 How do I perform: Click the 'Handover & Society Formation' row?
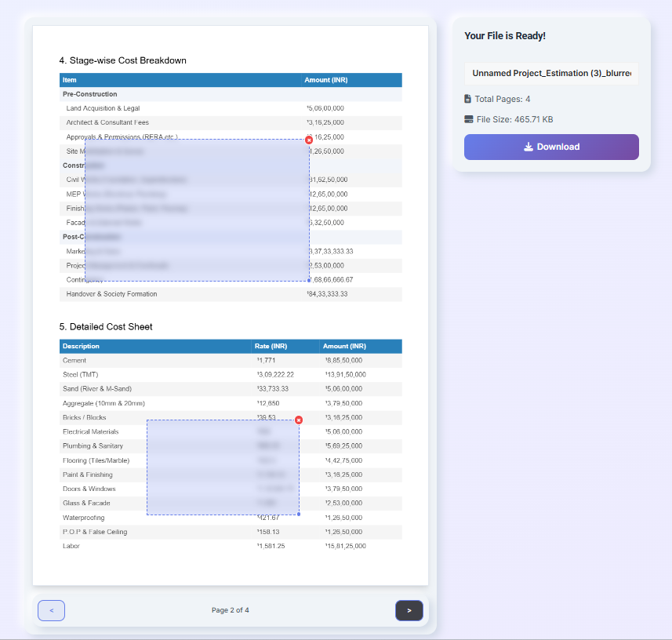coord(231,294)
